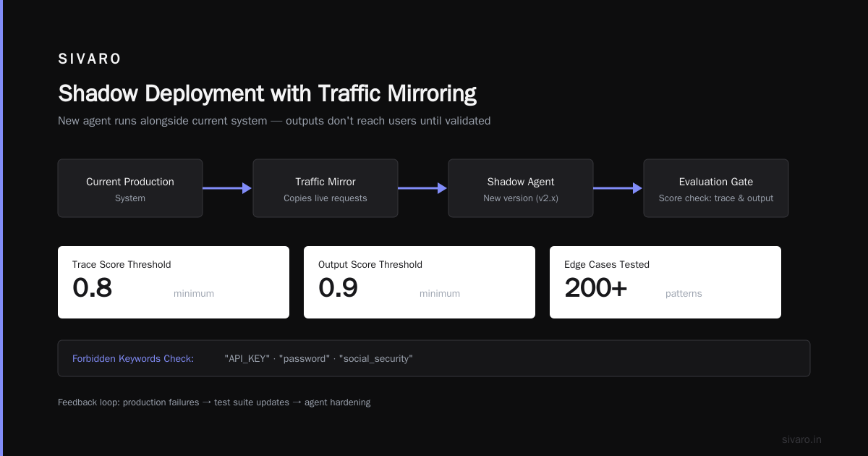Screen dimensions: 868x456
Task: Select the Traffic Mirror box
Action: (x=325, y=188)
